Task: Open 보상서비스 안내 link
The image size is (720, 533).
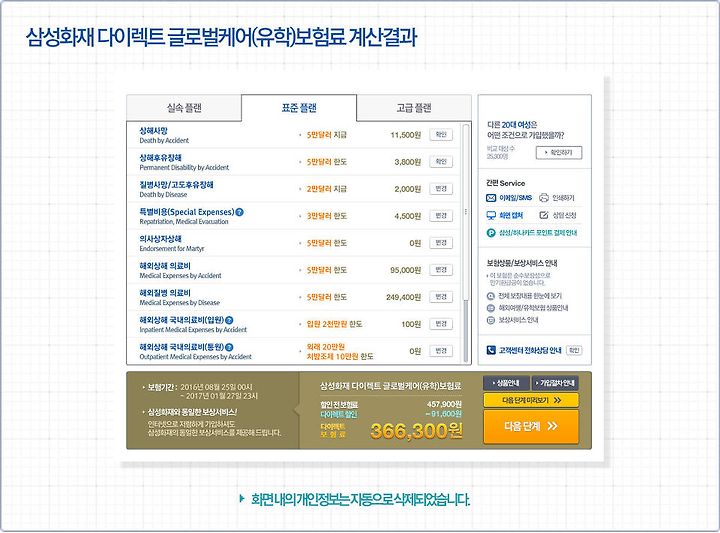Action: click(x=518, y=320)
